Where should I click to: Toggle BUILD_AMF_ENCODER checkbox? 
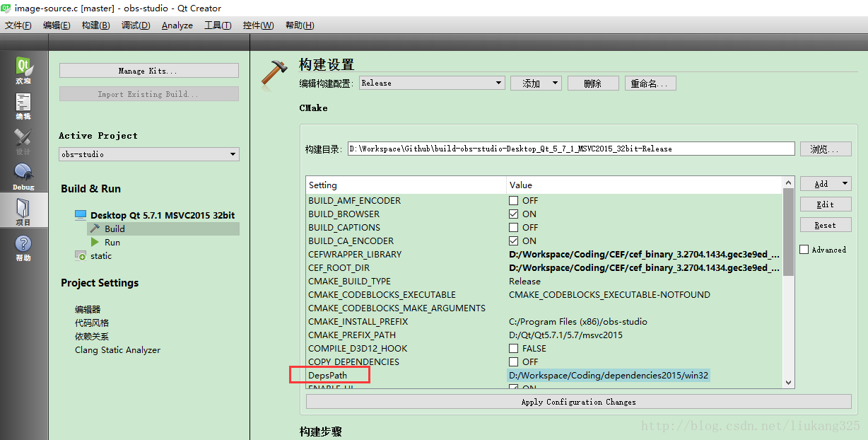514,201
